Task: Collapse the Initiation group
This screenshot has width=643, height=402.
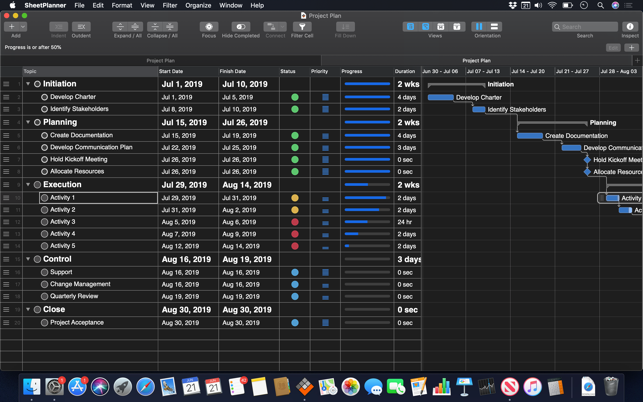Action: point(28,84)
